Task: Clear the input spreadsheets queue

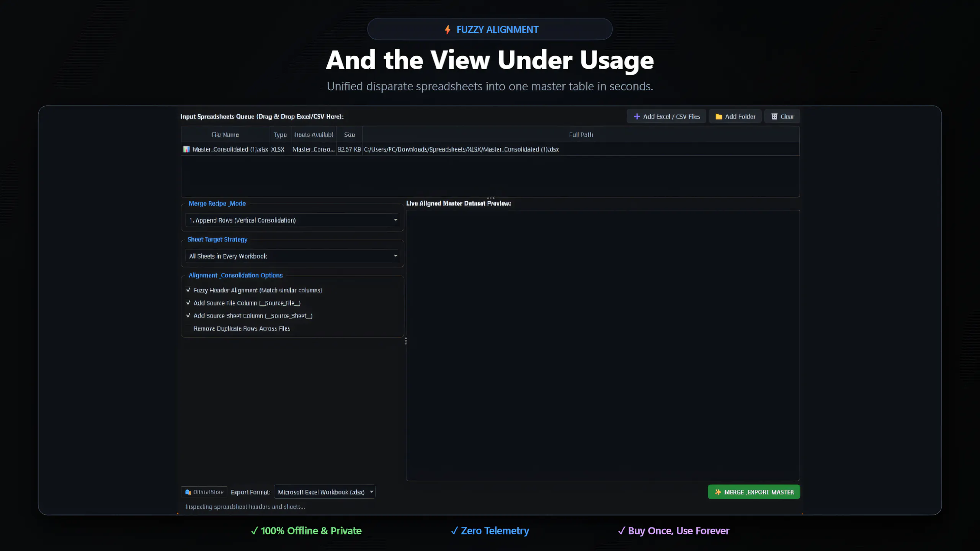Action: point(782,116)
